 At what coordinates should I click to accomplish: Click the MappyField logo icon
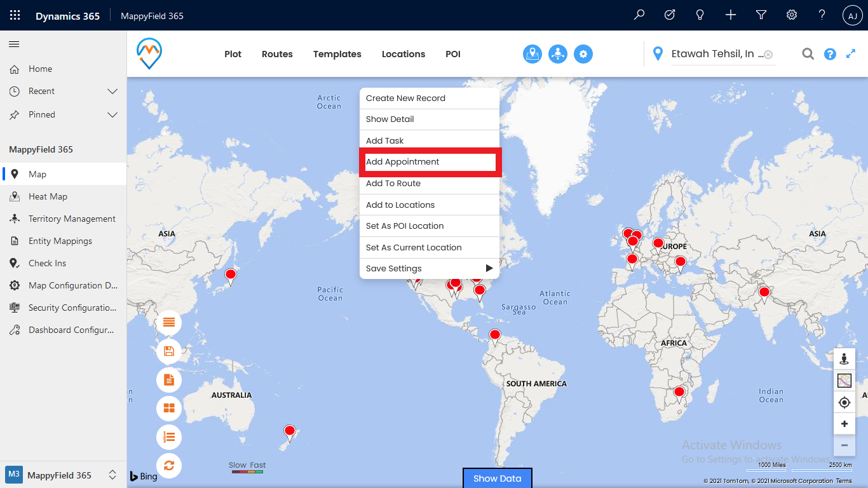(149, 53)
